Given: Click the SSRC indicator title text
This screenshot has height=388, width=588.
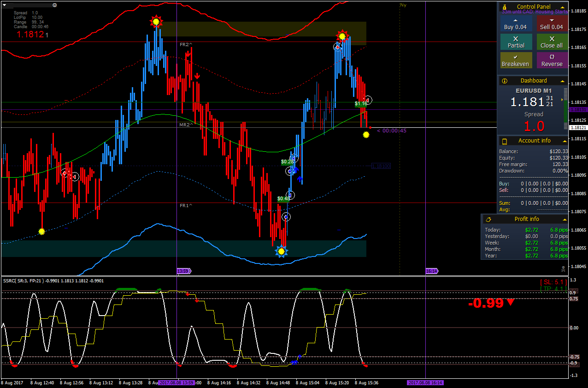Looking at the screenshot, I should pyautogui.click(x=53, y=281).
